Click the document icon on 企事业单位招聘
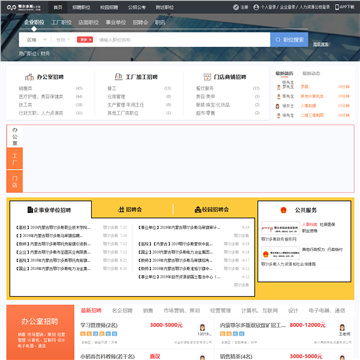Viewport: 360px width, 360px height. [30, 210]
